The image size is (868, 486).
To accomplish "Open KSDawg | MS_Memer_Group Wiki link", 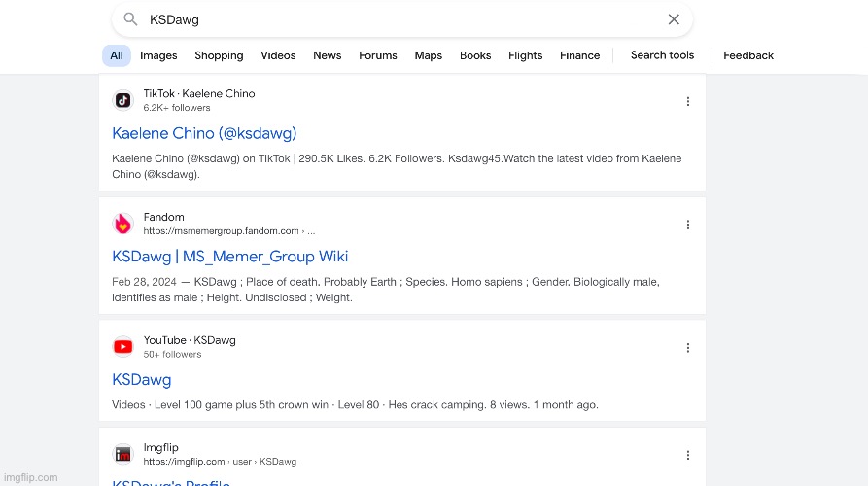I will (229, 257).
